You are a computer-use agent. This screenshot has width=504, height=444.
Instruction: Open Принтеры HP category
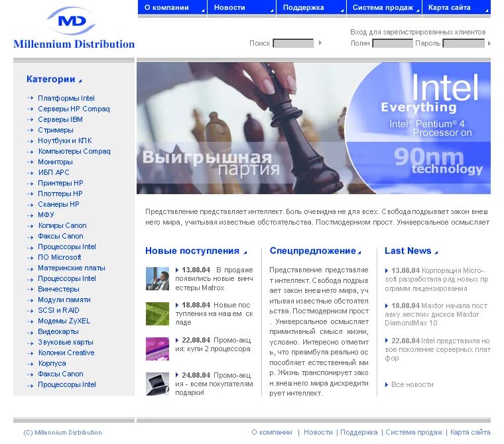60,183
